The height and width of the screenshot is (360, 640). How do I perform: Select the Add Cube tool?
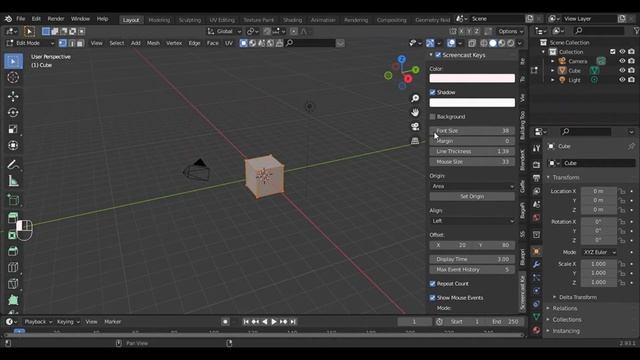coord(13,200)
